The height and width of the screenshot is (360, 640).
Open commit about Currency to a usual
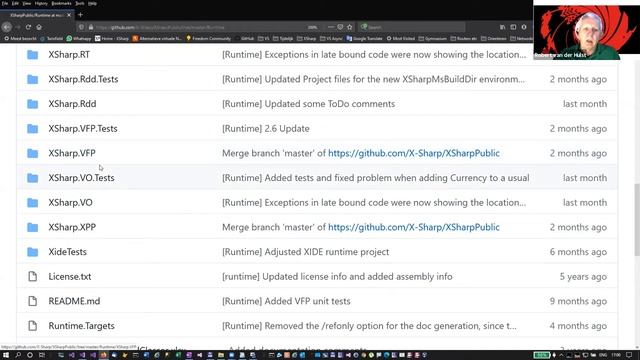[x=376, y=178]
